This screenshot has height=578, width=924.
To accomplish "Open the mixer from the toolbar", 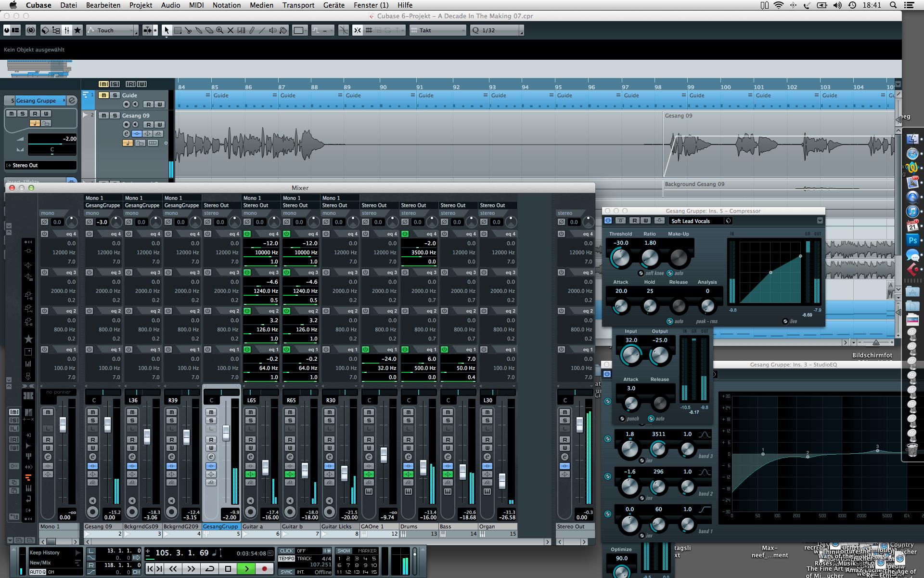I will click(67, 30).
